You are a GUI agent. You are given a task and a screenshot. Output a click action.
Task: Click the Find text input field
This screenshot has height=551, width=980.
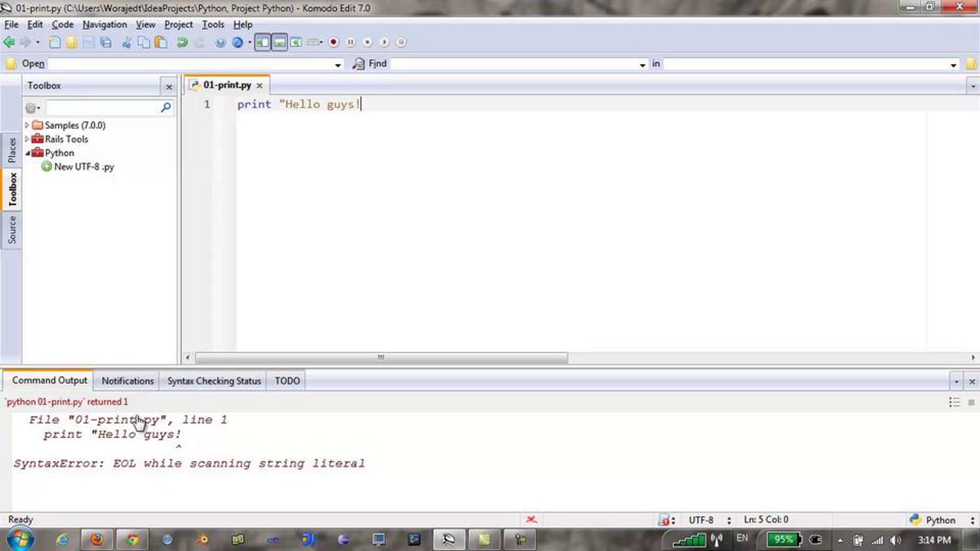pyautogui.click(x=514, y=64)
